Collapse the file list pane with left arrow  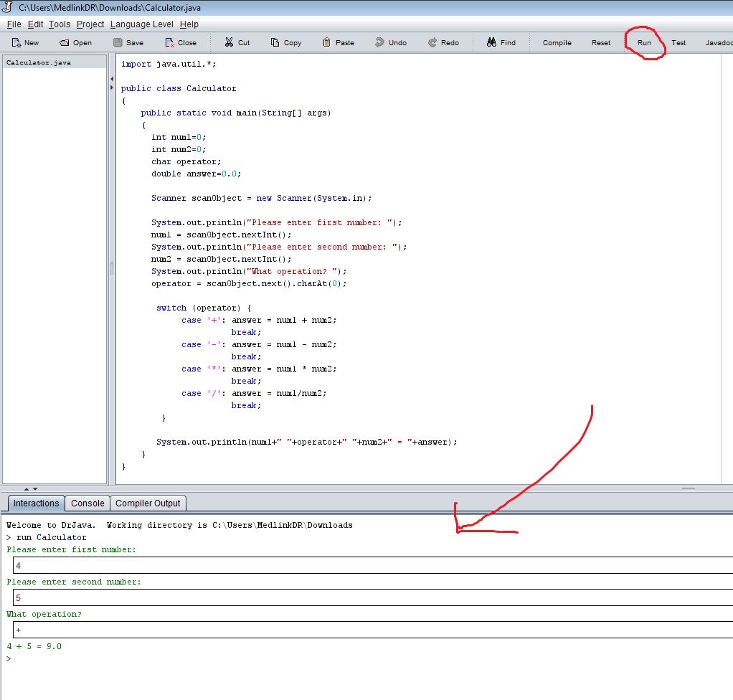[112, 79]
